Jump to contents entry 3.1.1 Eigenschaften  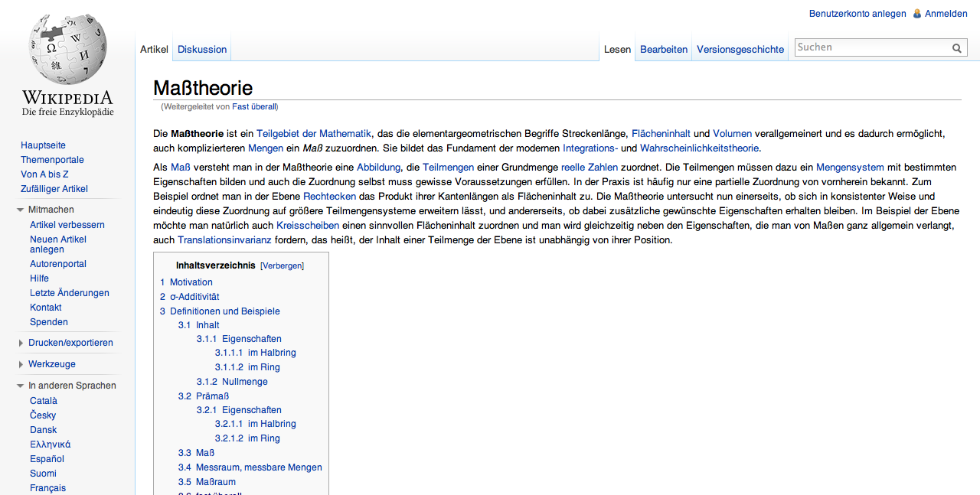[239, 339]
